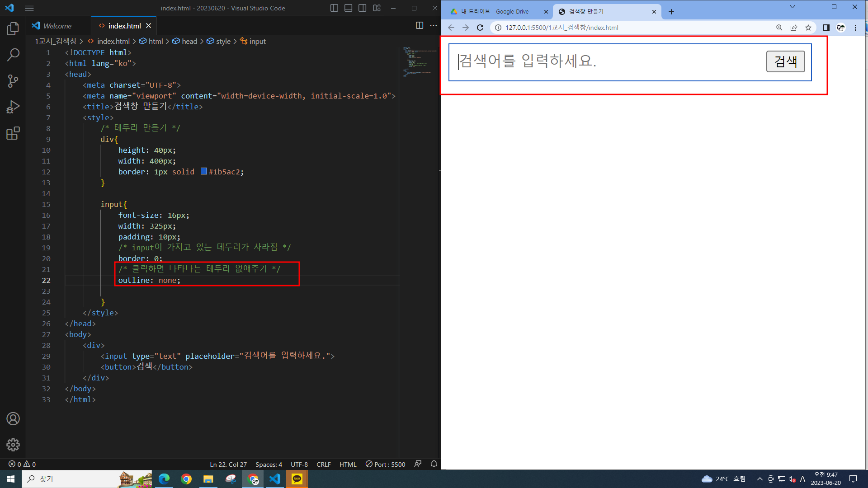Image resolution: width=868 pixels, height=488 pixels.
Task: Open the Source Control view
Action: point(13,81)
